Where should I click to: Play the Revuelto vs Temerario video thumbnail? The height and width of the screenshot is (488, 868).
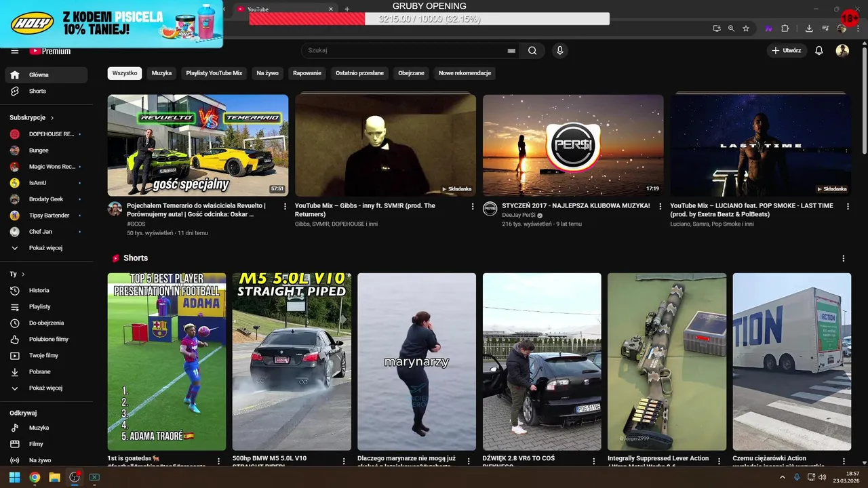(198, 145)
